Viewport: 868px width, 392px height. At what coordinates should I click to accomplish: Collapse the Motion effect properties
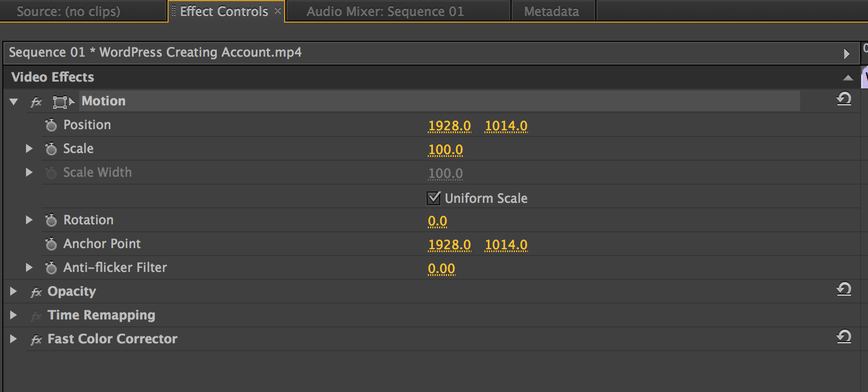coord(14,102)
